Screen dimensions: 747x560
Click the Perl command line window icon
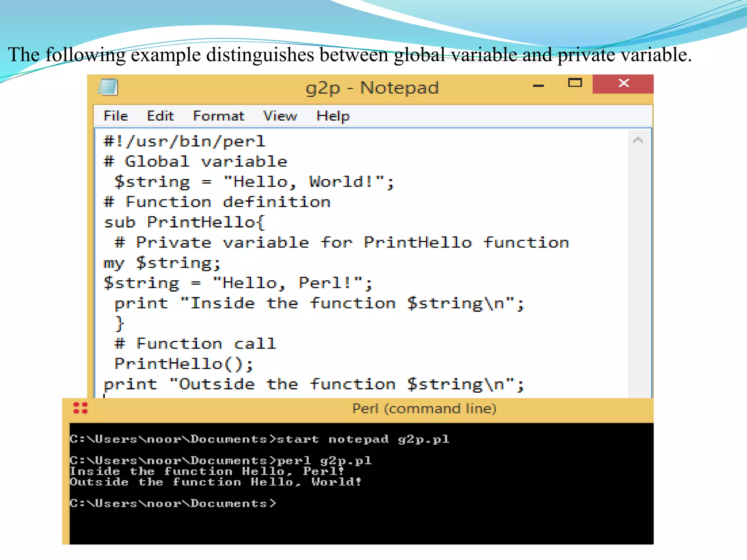80,408
